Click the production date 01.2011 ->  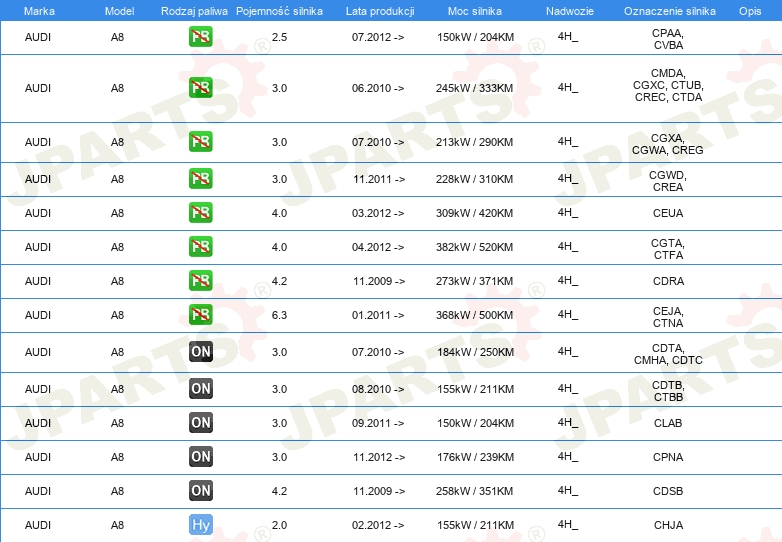pos(378,315)
